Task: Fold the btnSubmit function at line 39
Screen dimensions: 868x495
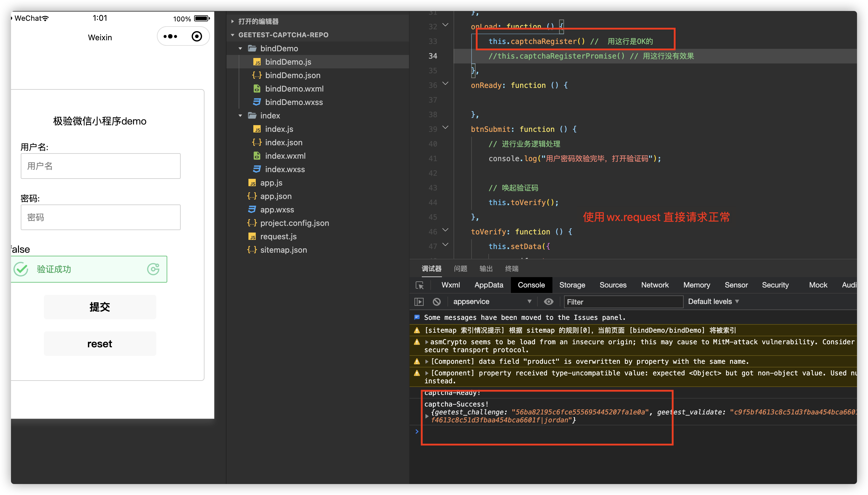Action: (x=445, y=128)
